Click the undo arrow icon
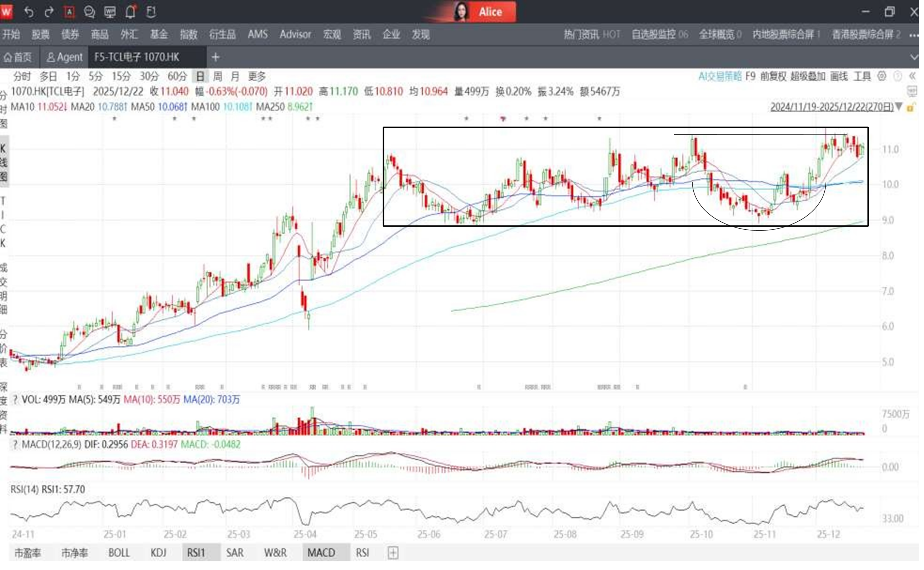 pos(29,12)
